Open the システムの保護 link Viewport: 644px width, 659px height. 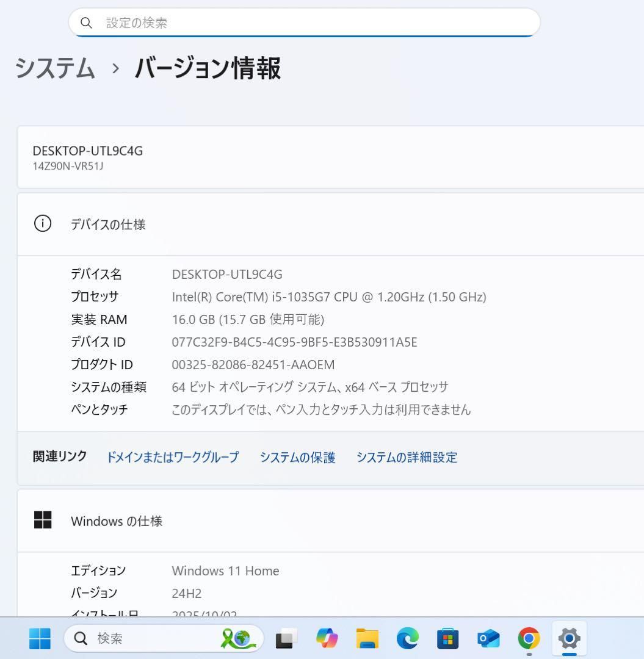(298, 457)
